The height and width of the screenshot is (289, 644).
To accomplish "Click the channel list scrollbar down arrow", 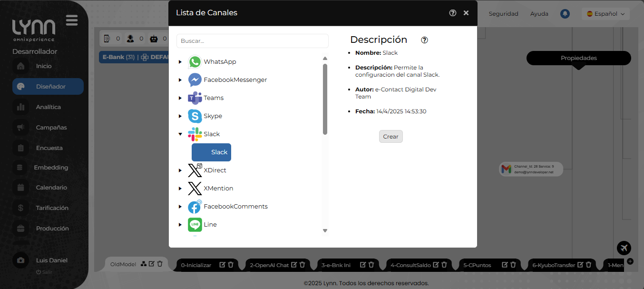I will (x=325, y=231).
